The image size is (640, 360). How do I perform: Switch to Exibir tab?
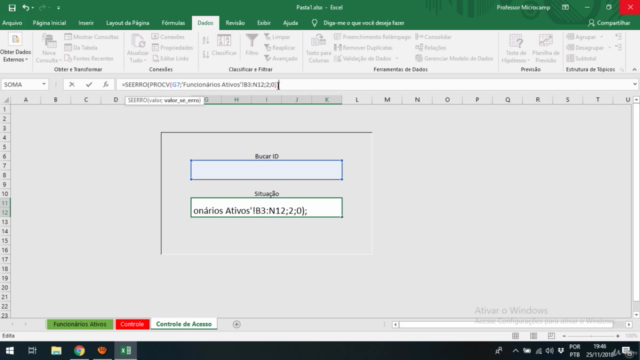point(264,23)
